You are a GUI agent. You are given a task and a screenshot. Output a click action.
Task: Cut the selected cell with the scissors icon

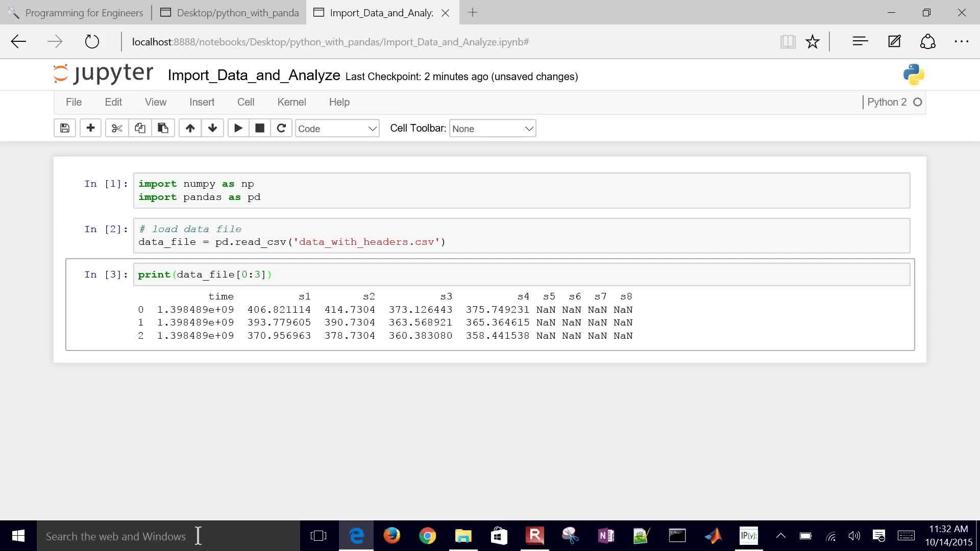pos(117,128)
